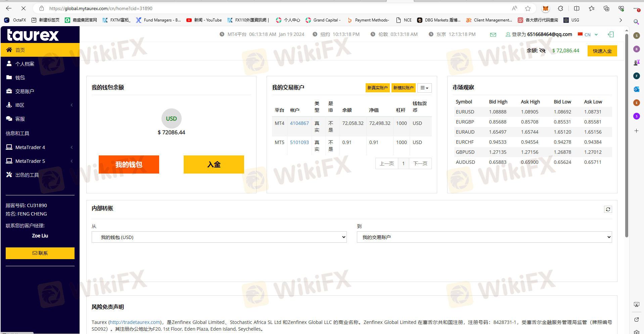The width and height of the screenshot is (644, 334).
Task: Open browser collections icon
Action: point(606,8)
